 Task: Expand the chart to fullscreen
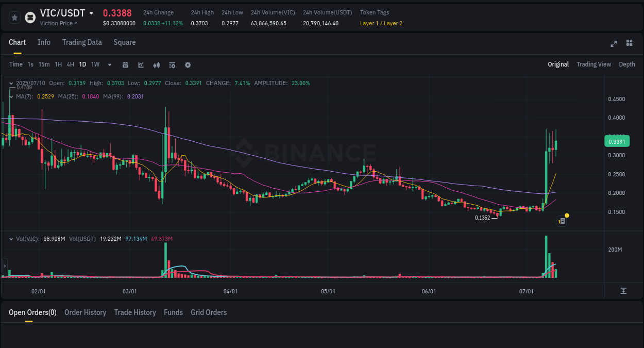click(613, 44)
